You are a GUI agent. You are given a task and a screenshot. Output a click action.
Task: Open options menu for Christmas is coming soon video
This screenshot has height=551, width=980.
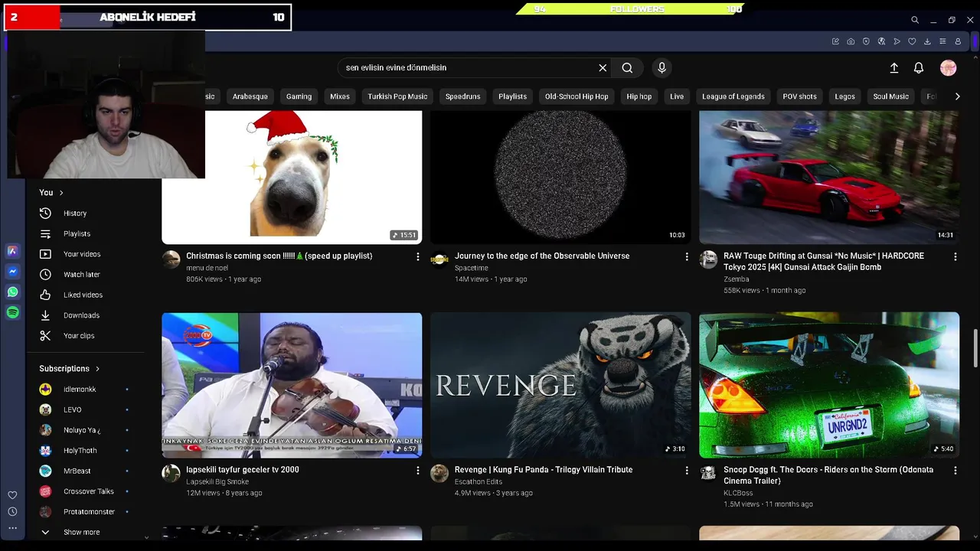point(418,256)
